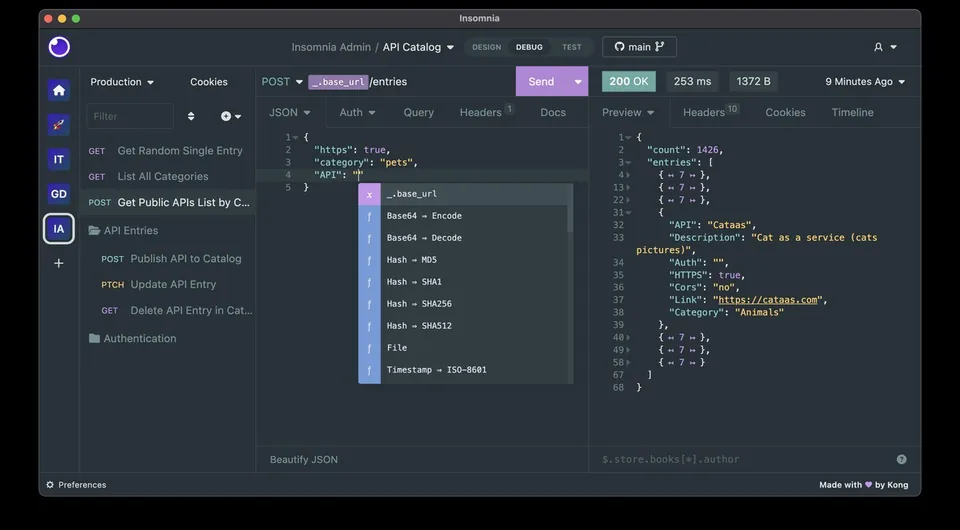Choose Hash MD5 from autocomplete
The width and height of the screenshot is (960, 530).
(x=465, y=260)
